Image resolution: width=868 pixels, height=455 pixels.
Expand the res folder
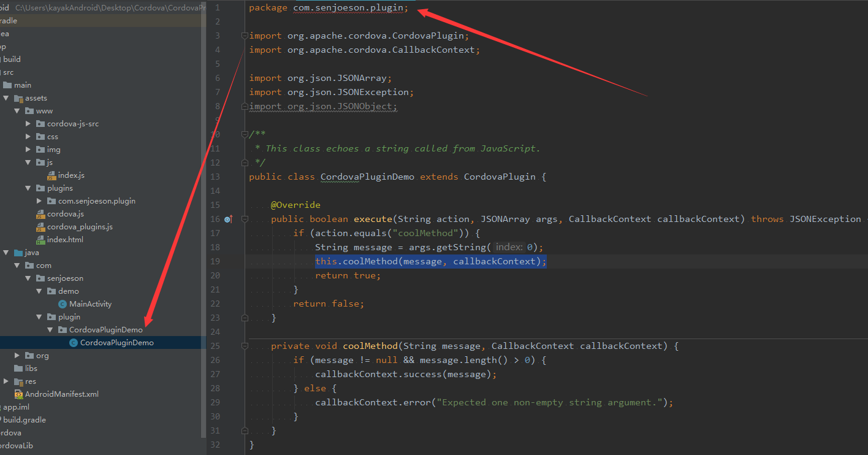pos(6,381)
